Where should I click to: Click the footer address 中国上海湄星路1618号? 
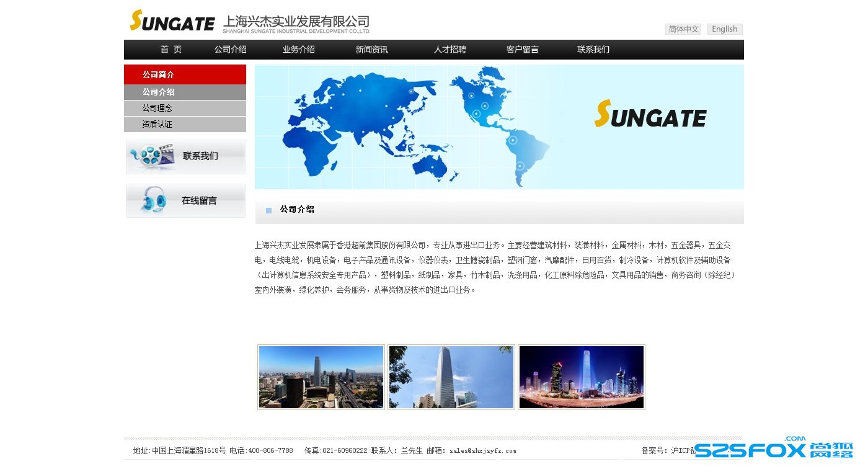pos(189,451)
